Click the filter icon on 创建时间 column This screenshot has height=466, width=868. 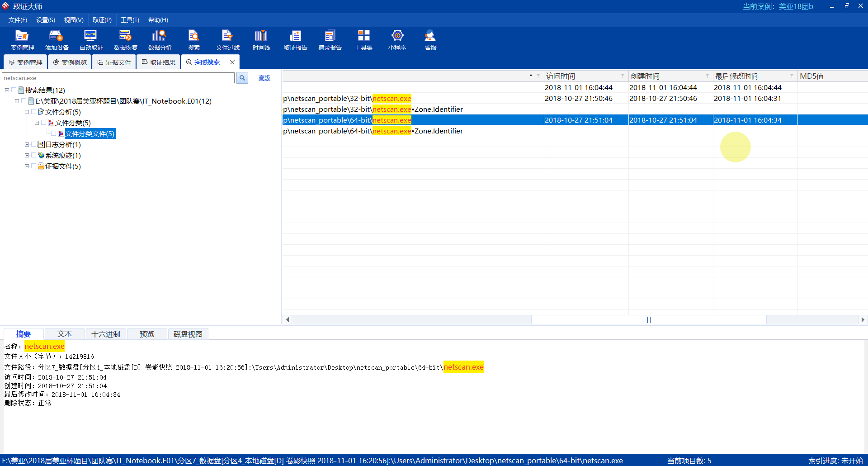[x=707, y=76]
